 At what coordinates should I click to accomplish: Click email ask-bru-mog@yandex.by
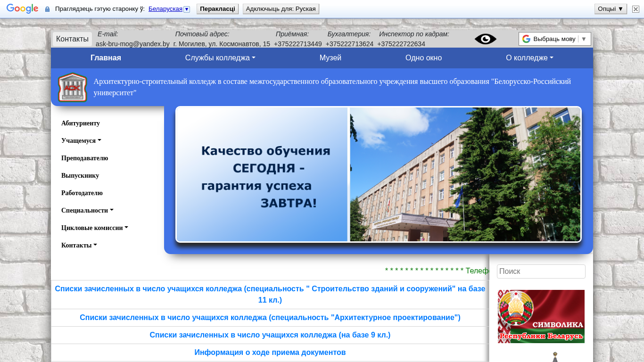point(132,44)
